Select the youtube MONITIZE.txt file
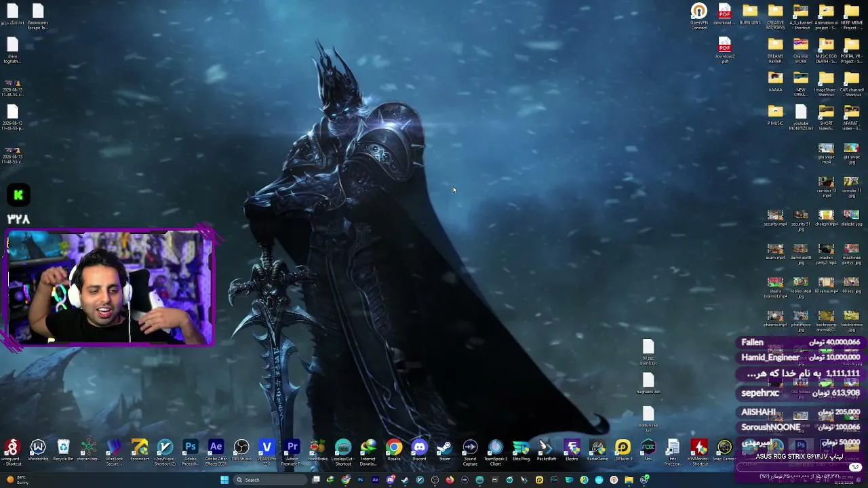868x488 pixels. coord(801,117)
